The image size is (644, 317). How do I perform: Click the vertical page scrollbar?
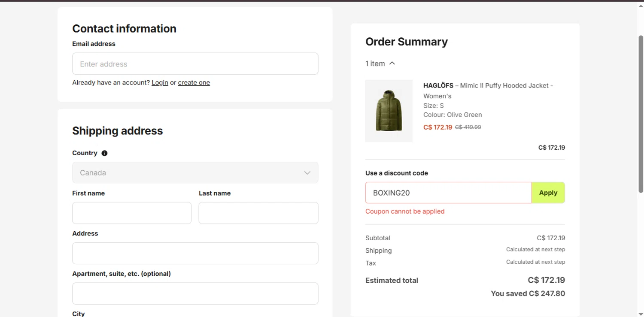pos(641,114)
